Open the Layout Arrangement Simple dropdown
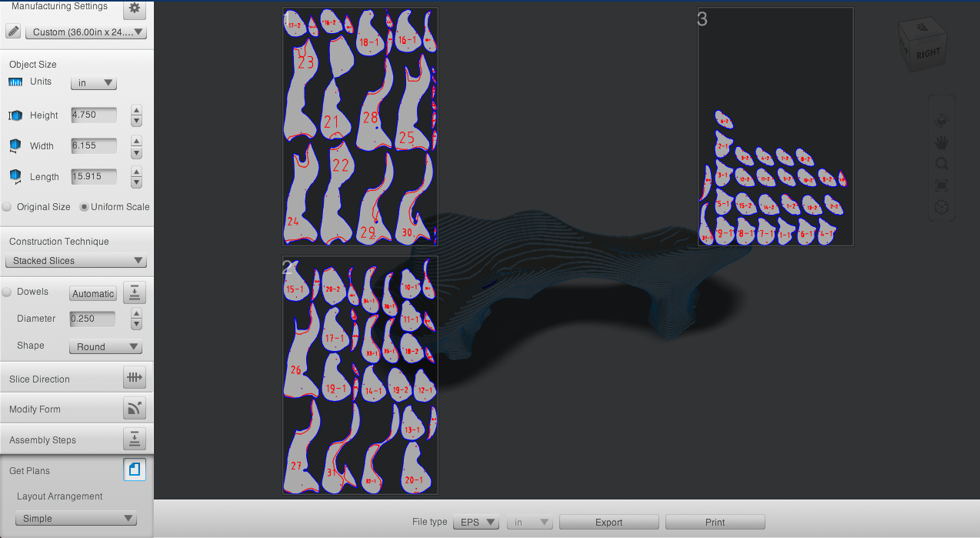The image size is (980, 538). coord(76,519)
